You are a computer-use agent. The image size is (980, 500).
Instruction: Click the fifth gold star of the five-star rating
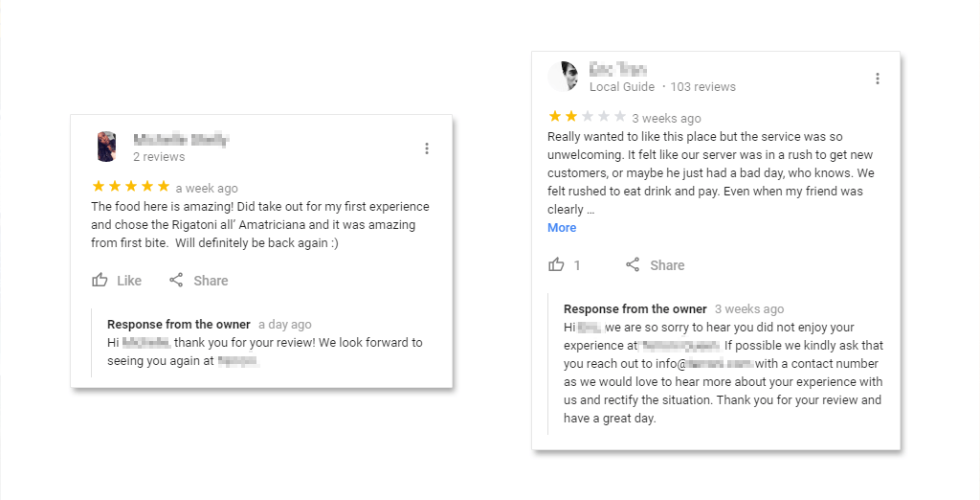[164, 186]
